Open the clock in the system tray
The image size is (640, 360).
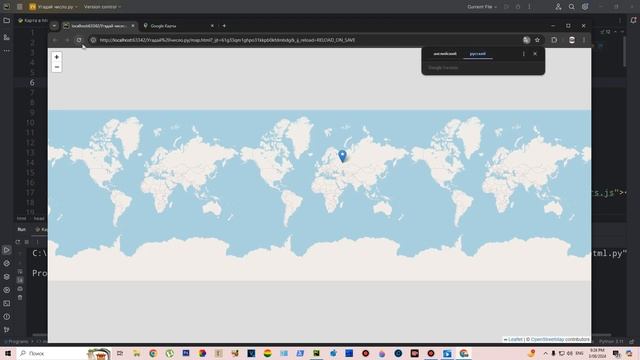pos(597,353)
